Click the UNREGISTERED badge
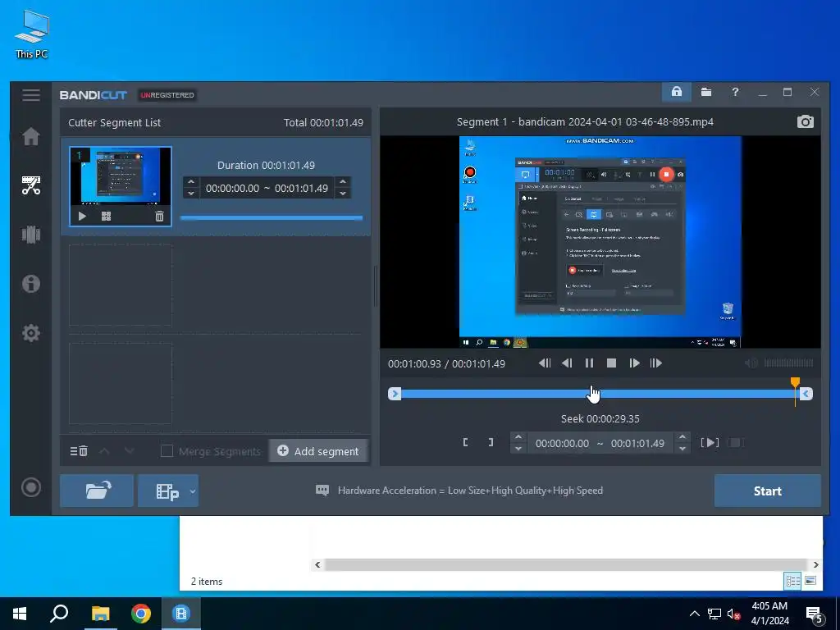This screenshot has height=630, width=840. pyautogui.click(x=167, y=95)
